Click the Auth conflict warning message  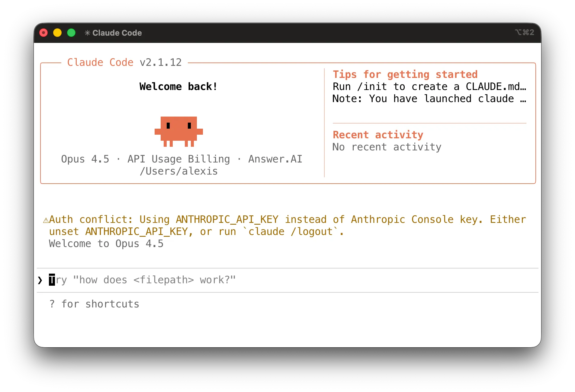[284, 225]
